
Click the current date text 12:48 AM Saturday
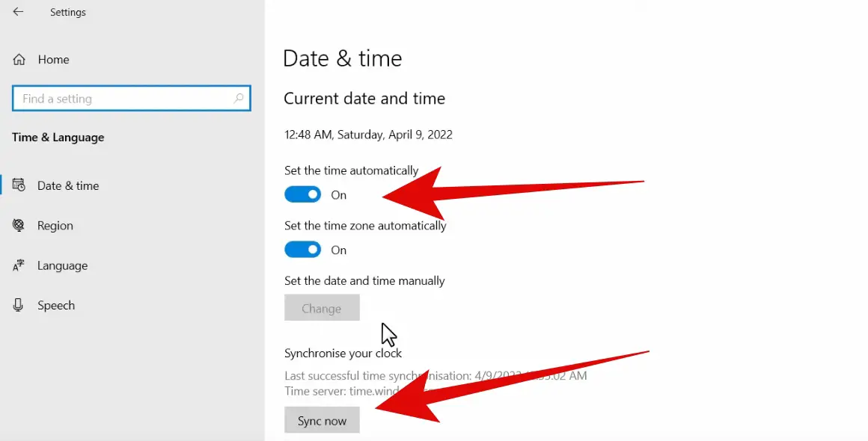369,135
